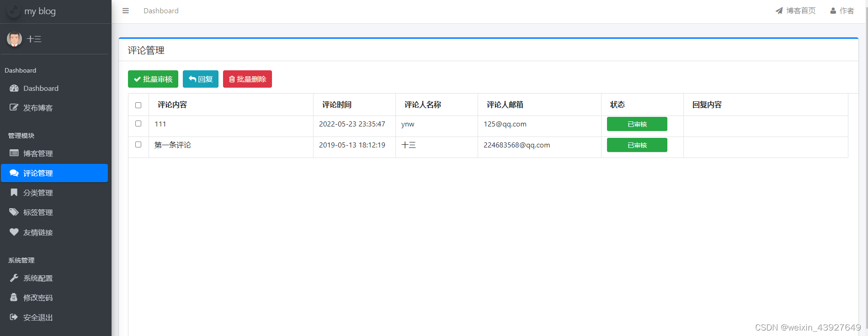Viewport: 868px width, 336px height.
Task: Click the 十三 username in sidebar
Action: (34, 39)
